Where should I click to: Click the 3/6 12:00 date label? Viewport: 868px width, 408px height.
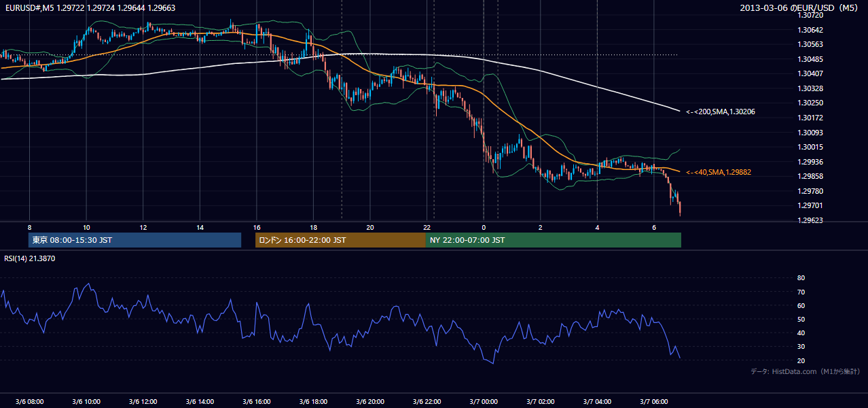(x=143, y=401)
